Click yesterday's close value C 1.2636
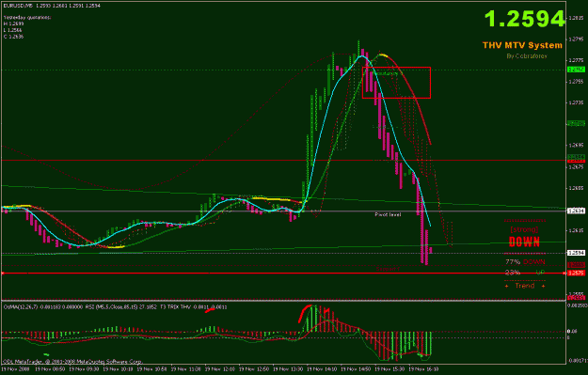Image resolution: width=588 pixels, height=375 pixels. pyautogui.click(x=13, y=37)
